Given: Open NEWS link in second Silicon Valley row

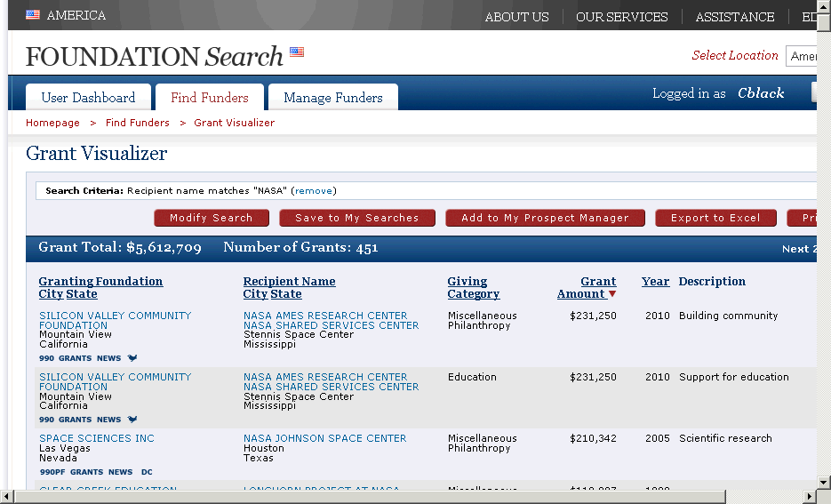Looking at the screenshot, I should (109, 420).
